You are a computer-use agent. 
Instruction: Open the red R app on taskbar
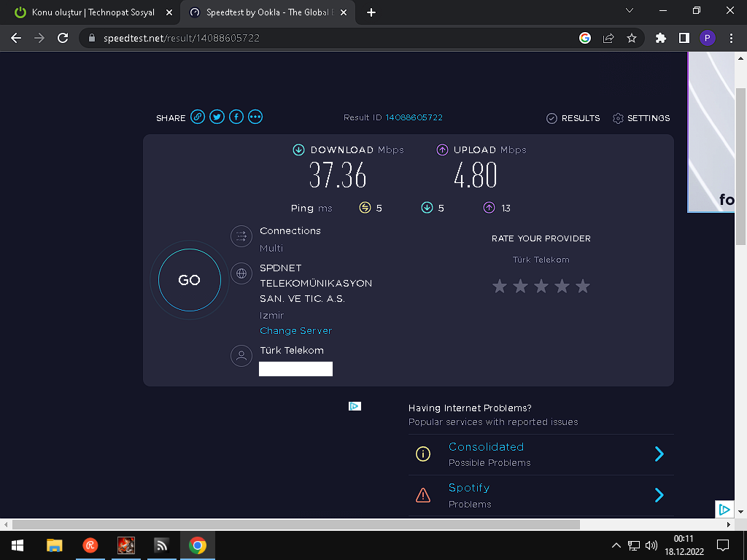click(90, 545)
